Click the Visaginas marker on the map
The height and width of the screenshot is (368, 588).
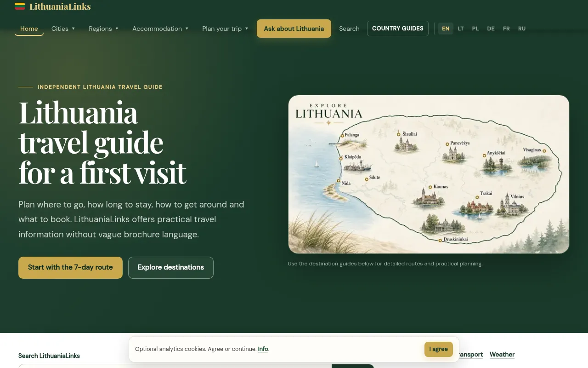544,151
